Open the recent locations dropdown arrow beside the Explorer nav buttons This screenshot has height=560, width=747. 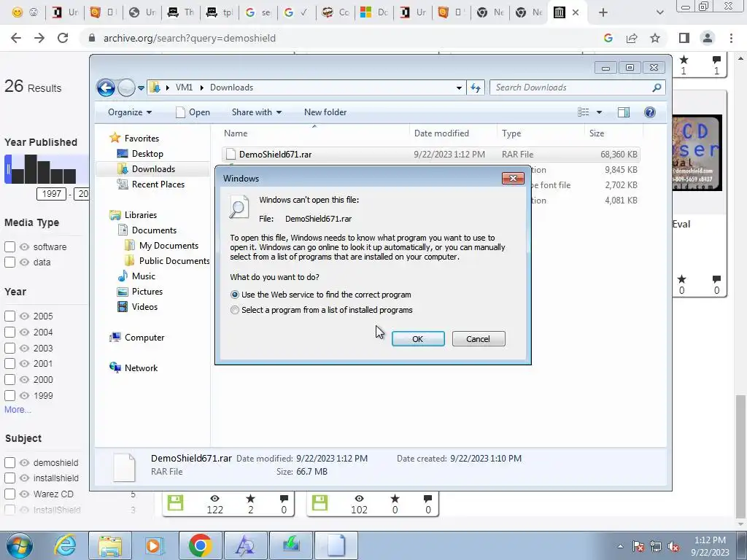pos(141,87)
